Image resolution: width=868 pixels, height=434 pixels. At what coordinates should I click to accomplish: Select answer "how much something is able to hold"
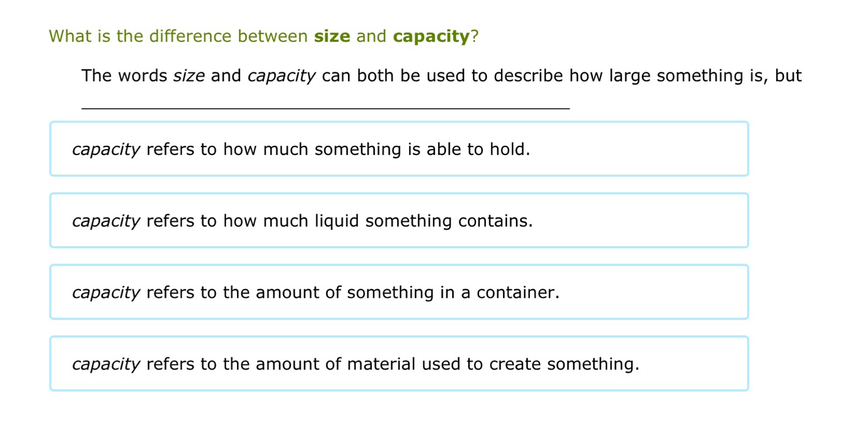click(x=399, y=149)
